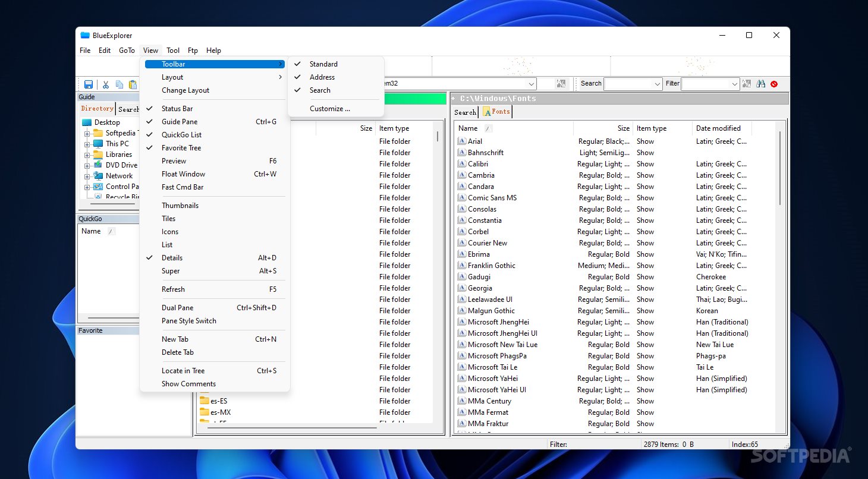This screenshot has width=868, height=479.
Task: Expand the DVD Drive tree node
Action: coord(87,165)
